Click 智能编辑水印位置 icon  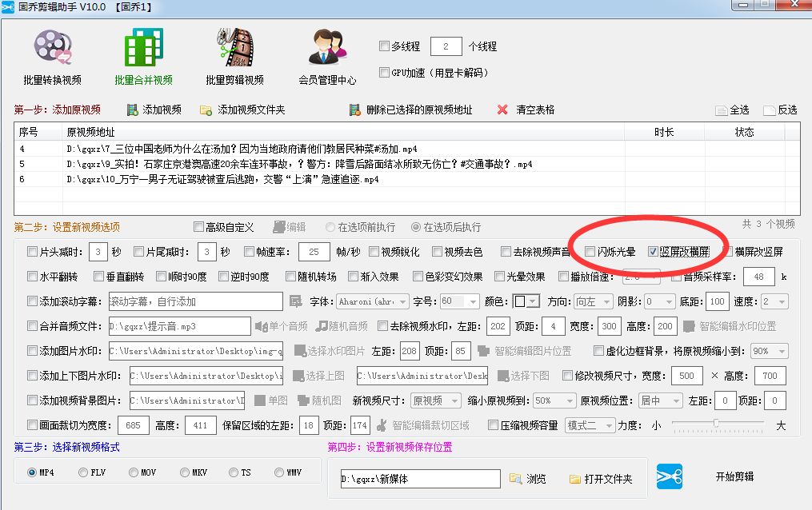(689, 326)
